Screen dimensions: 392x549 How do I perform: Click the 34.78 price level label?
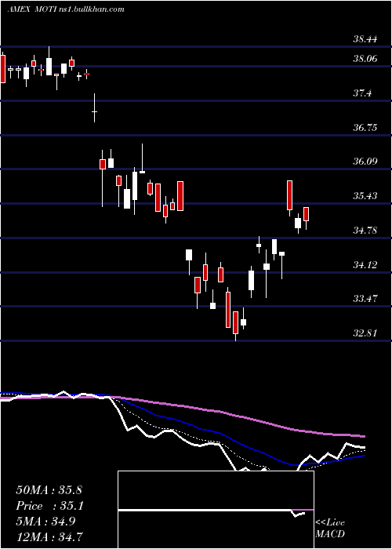pos(365,231)
